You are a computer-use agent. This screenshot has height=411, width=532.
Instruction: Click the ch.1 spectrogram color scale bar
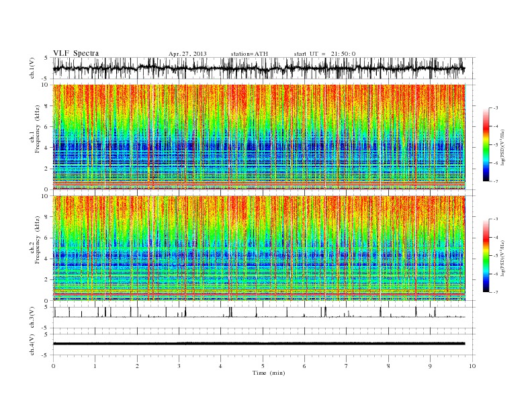(486, 145)
